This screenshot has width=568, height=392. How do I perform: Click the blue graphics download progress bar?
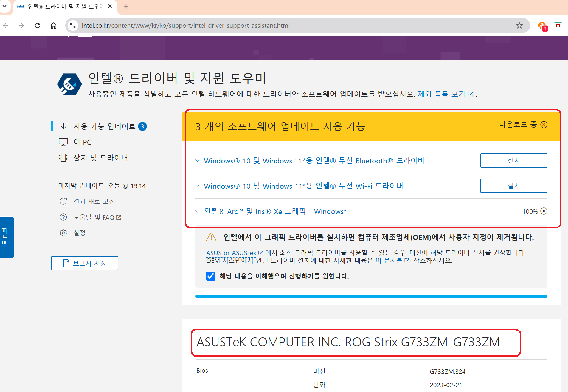point(371,296)
